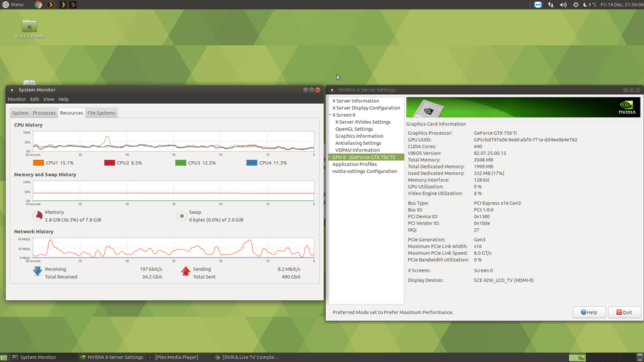Open Application Profiles page

coord(354,164)
